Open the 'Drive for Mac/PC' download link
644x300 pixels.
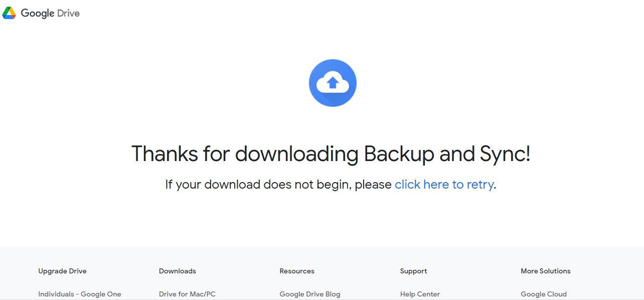coord(187,294)
